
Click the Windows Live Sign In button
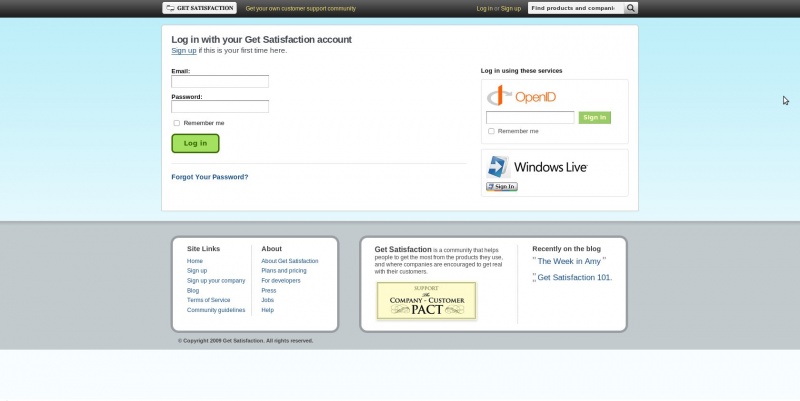coord(502,187)
